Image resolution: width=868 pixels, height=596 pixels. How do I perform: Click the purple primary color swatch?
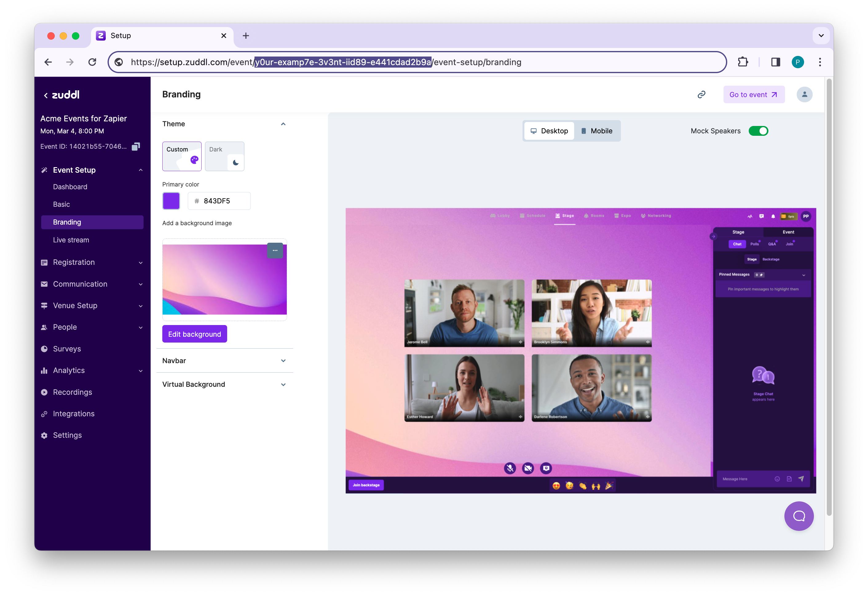171,201
